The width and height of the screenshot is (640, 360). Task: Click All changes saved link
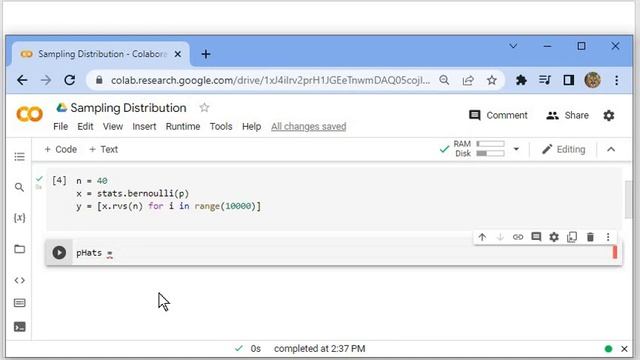click(x=309, y=127)
